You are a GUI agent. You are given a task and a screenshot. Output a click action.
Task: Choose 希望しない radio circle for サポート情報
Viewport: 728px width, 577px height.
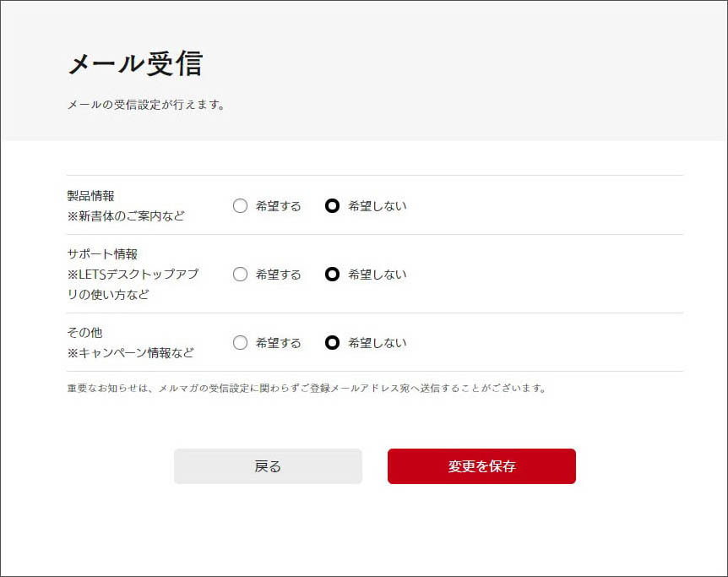click(333, 274)
